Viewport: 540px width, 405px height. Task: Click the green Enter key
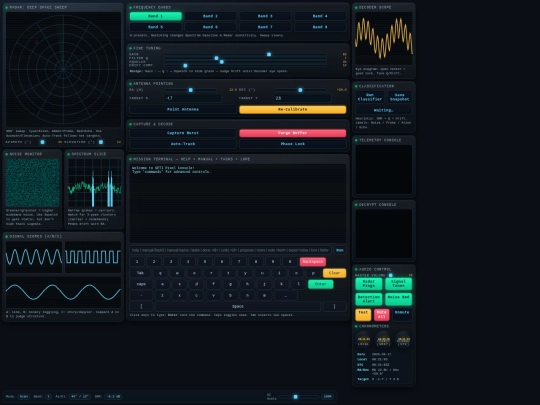(321, 284)
